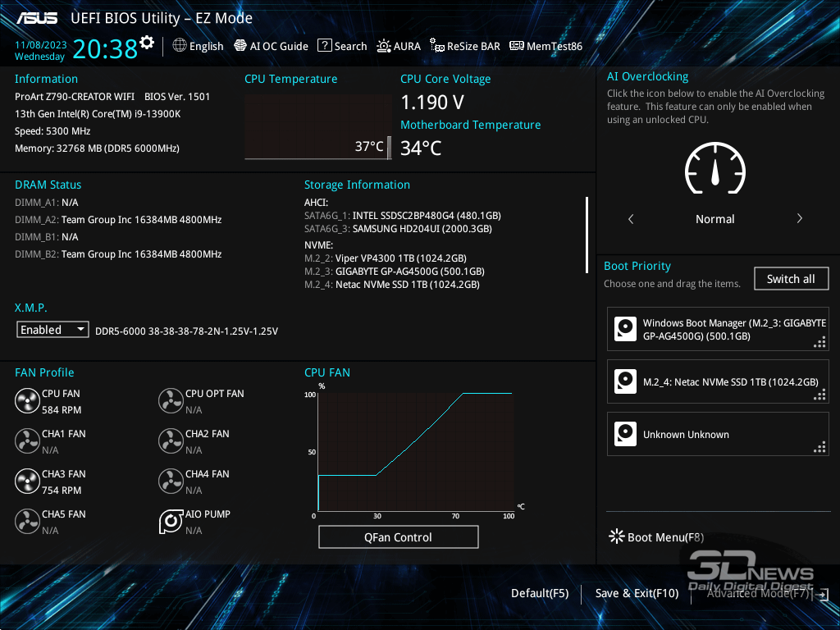This screenshot has height=630, width=840.
Task: Click the Switch all button
Action: pyautogui.click(x=791, y=279)
